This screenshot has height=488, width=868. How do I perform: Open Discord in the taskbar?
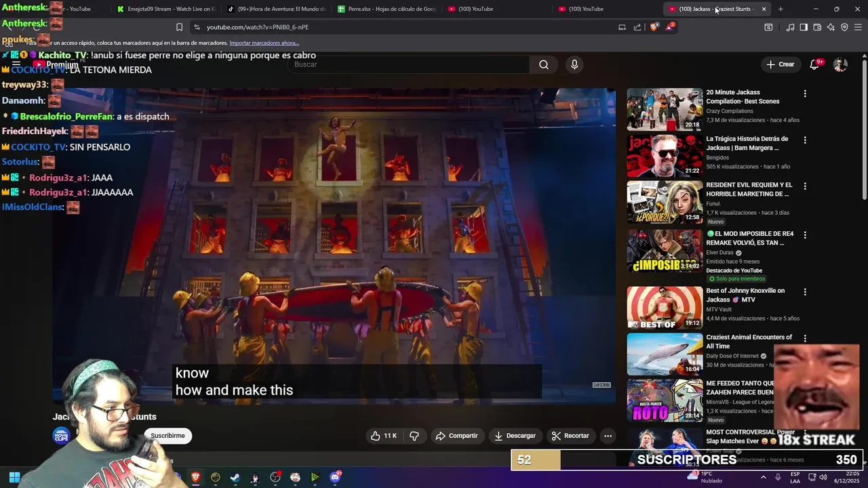tap(335, 477)
